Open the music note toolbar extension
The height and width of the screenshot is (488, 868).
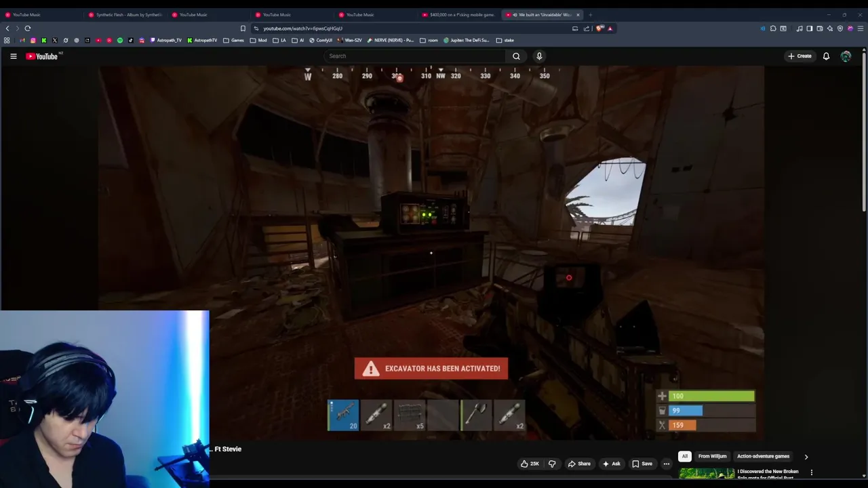800,28
